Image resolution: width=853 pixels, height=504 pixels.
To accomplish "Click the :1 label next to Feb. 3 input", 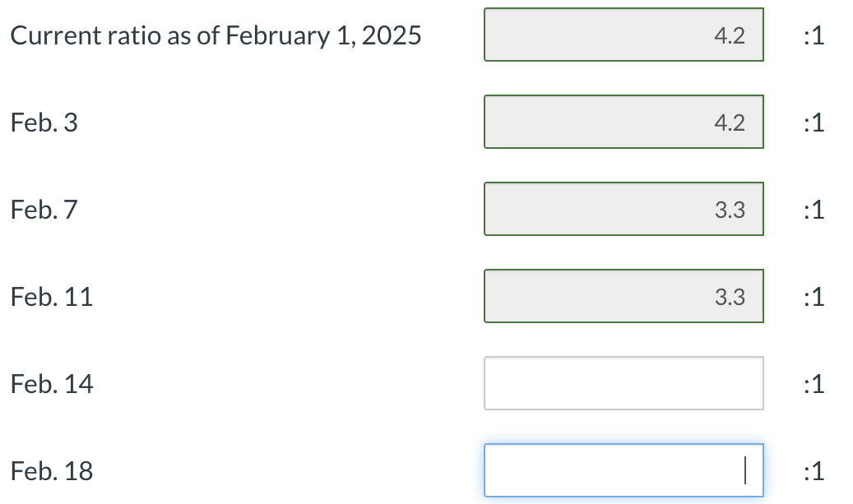I will point(814,122).
